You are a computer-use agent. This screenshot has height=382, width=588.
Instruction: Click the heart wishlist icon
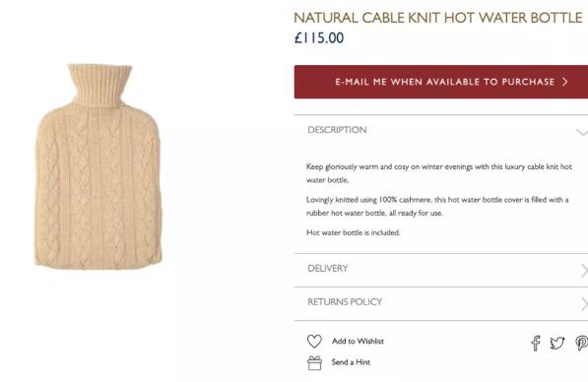[x=314, y=341]
